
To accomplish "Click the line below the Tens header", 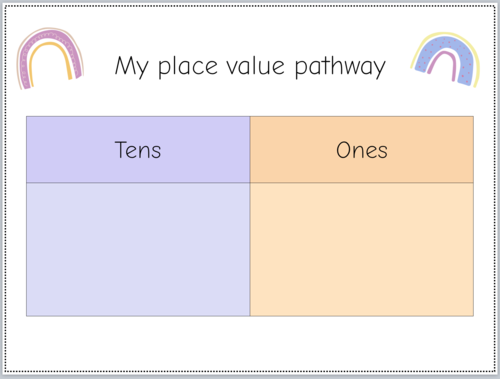I will pyautogui.click(x=138, y=183).
